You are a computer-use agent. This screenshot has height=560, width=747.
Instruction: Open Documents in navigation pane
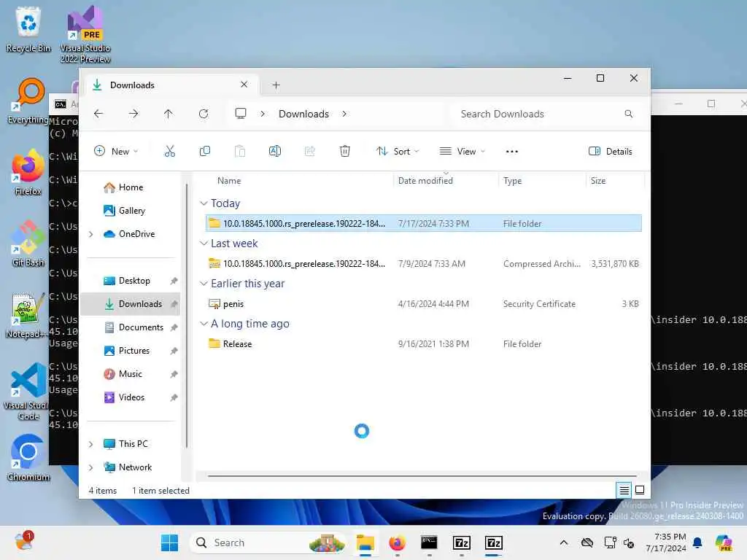click(x=141, y=327)
